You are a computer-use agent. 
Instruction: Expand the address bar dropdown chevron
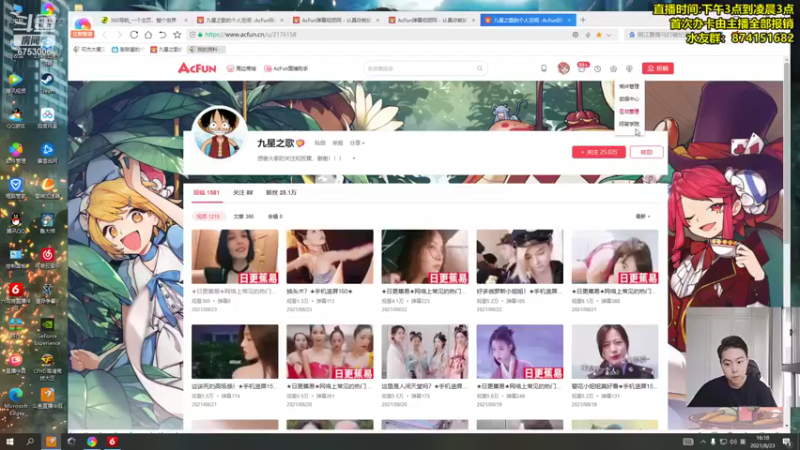[x=609, y=35]
